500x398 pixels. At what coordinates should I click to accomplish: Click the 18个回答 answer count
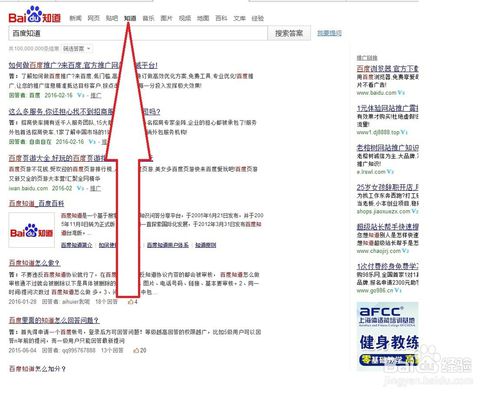click(106, 302)
